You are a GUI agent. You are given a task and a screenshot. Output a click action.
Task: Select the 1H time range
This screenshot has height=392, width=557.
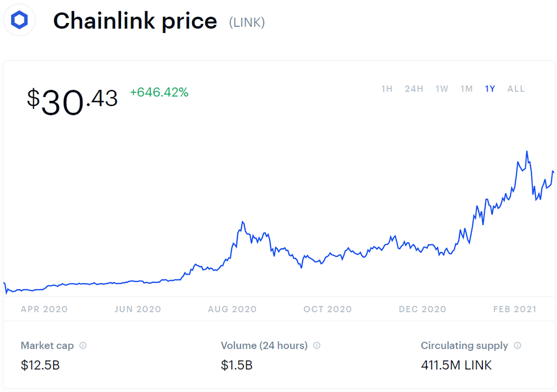pyautogui.click(x=386, y=89)
